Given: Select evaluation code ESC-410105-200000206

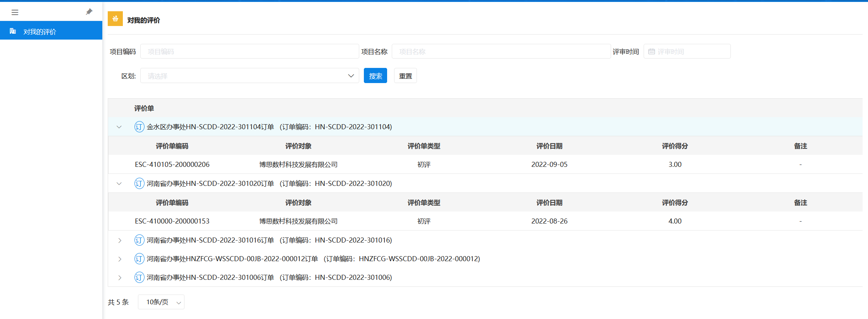Looking at the screenshot, I should (x=172, y=165).
